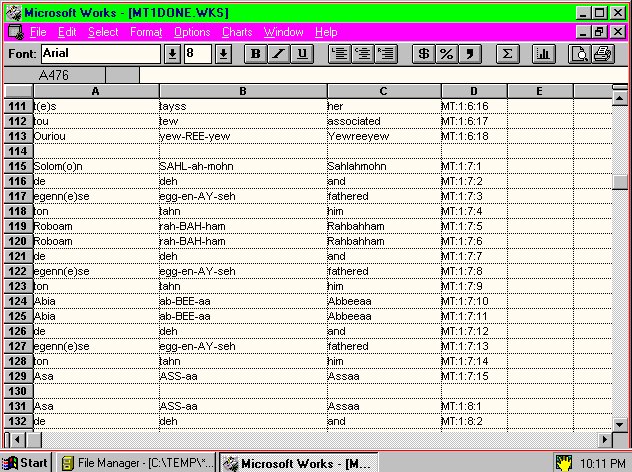The width and height of the screenshot is (632, 472).
Task: Open the font name dropdown arrow
Action: [172, 54]
